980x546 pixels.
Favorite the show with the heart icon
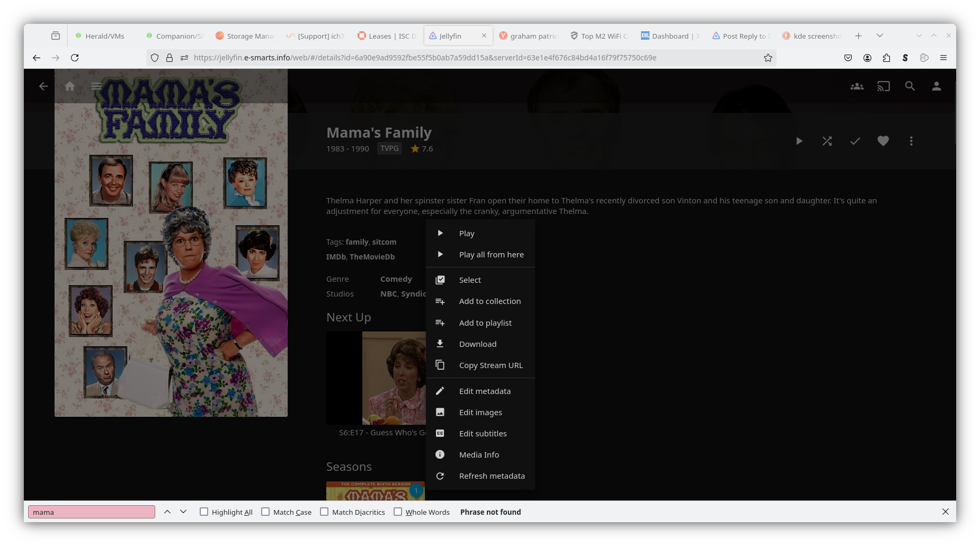tap(883, 141)
